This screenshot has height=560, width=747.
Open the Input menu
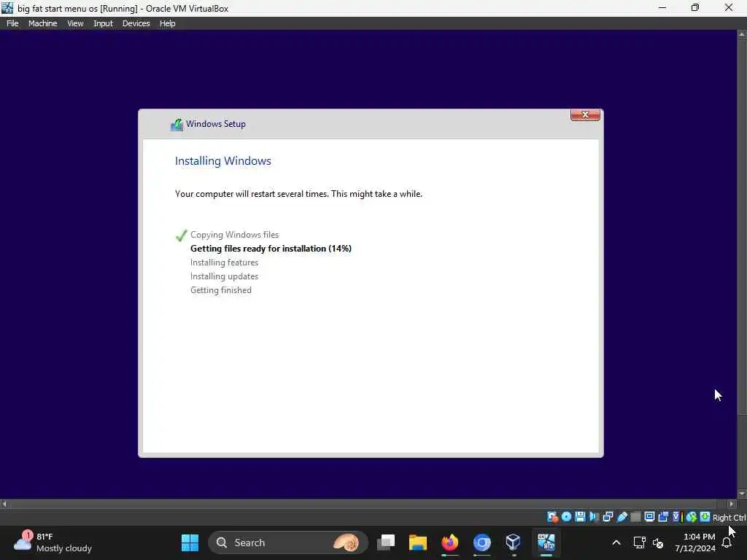pyautogui.click(x=103, y=23)
